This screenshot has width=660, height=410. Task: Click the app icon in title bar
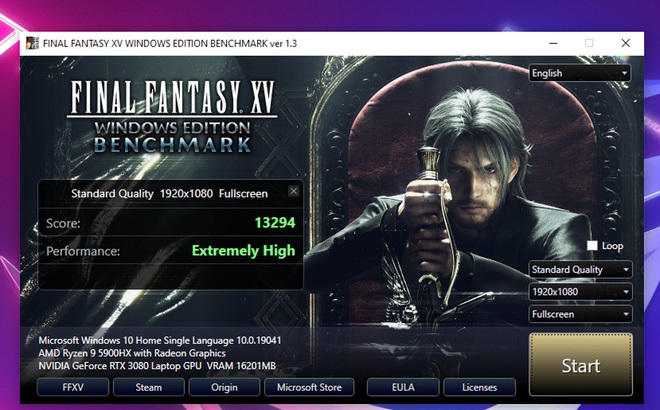tap(32, 44)
